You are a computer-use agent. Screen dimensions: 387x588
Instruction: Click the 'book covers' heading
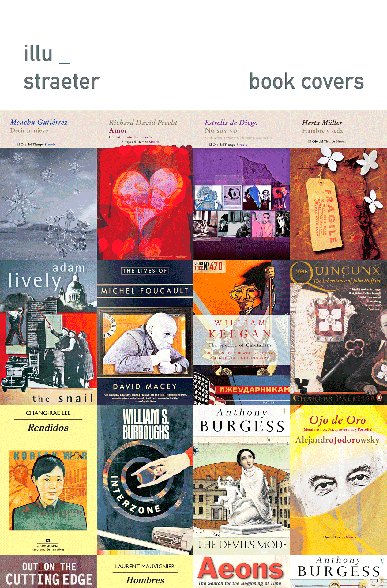[x=306, y=81]
